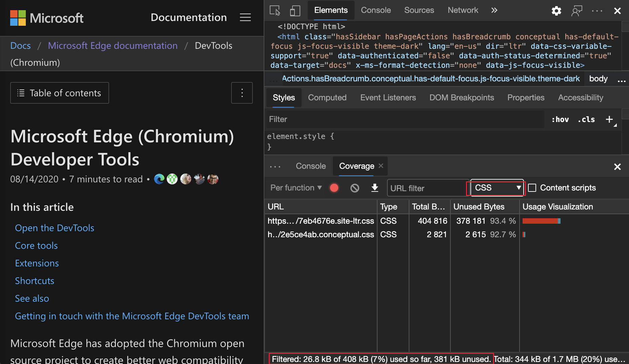Viewport: 629px width, 364px height.
Task: Enable the Content scripts checkbox
Action: (532, 188)
